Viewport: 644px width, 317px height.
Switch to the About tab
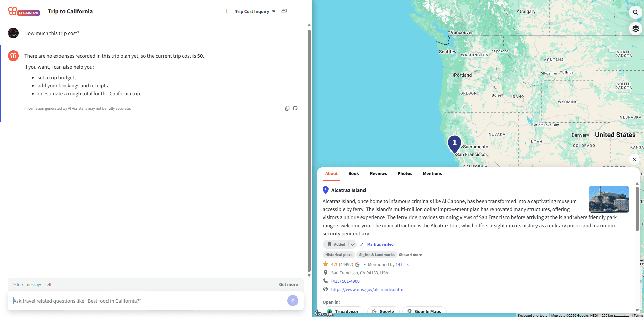(x=331, y=174)
